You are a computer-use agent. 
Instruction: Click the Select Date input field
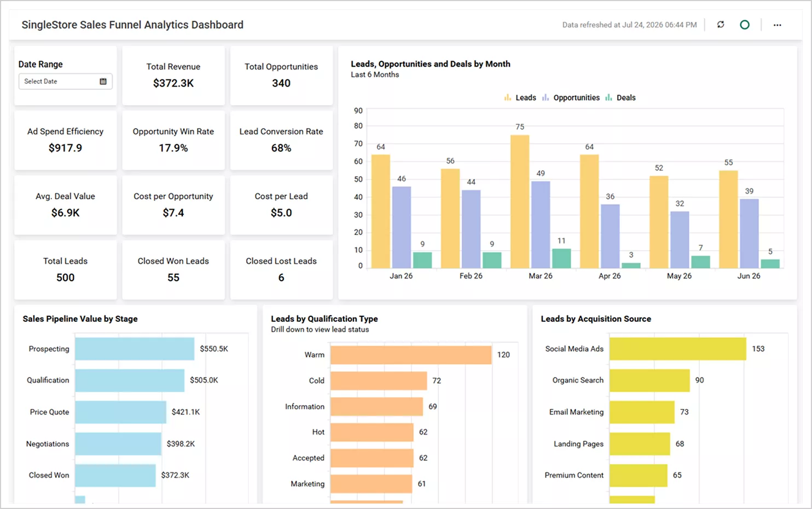click(x=65, y=82)
